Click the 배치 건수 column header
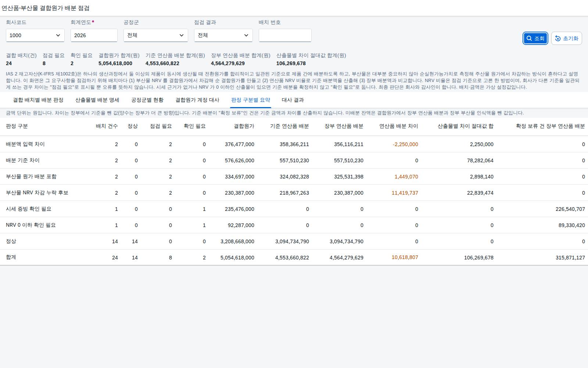Viewport: 588px width, 368px height. click(107, 126)
